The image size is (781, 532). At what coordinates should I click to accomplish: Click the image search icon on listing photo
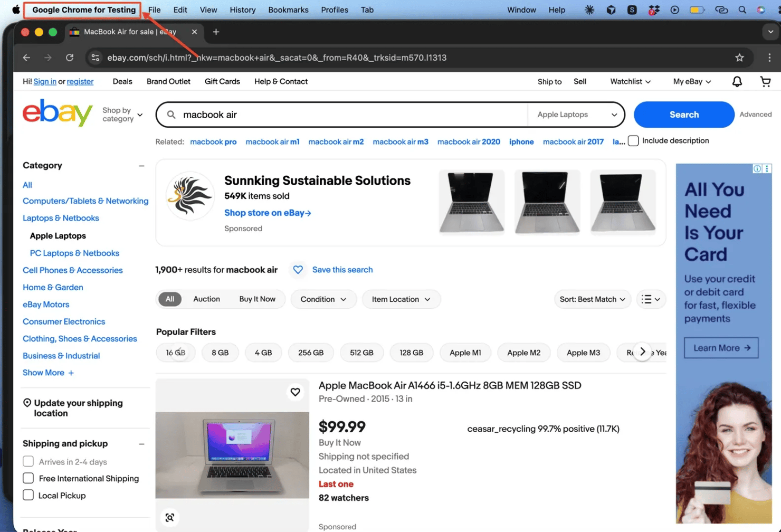point(170,517)
